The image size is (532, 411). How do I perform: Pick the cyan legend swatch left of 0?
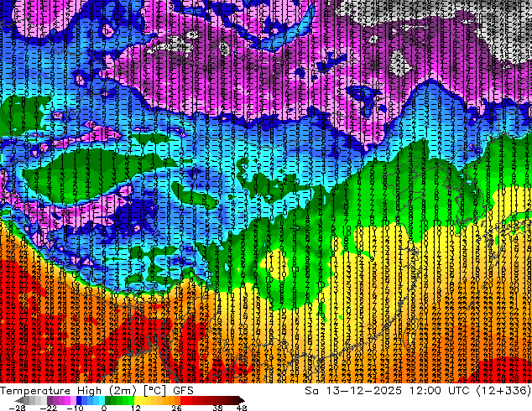[x=102, y=400]
